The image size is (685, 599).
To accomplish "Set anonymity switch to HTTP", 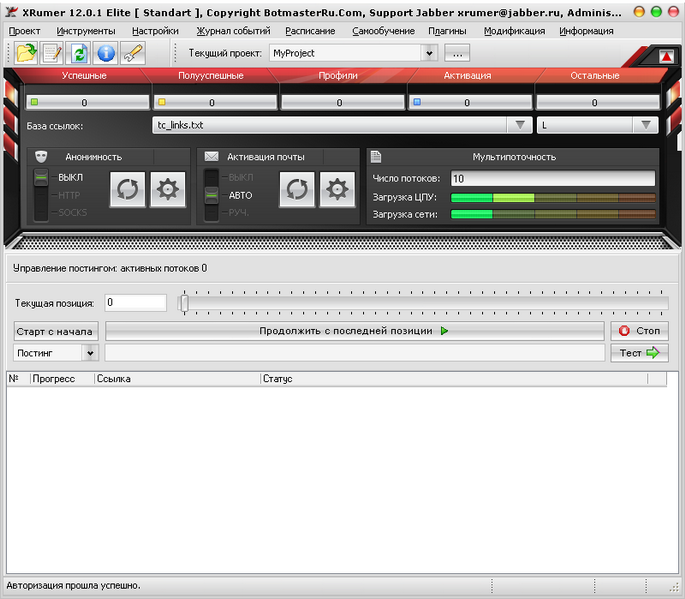I will tap(69, 195).
